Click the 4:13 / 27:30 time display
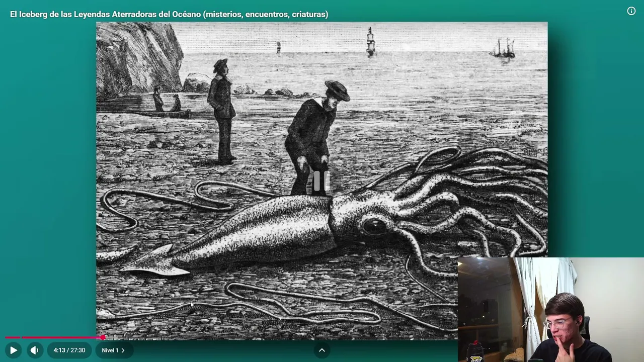The height and width of the screenshot is (362, 644). point(69,350)
